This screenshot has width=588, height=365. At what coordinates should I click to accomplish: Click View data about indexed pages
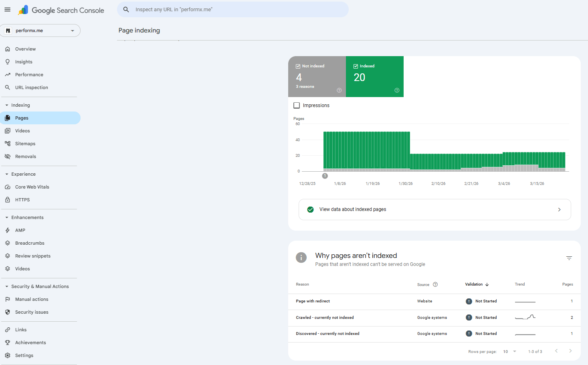(x=434, y=209)
